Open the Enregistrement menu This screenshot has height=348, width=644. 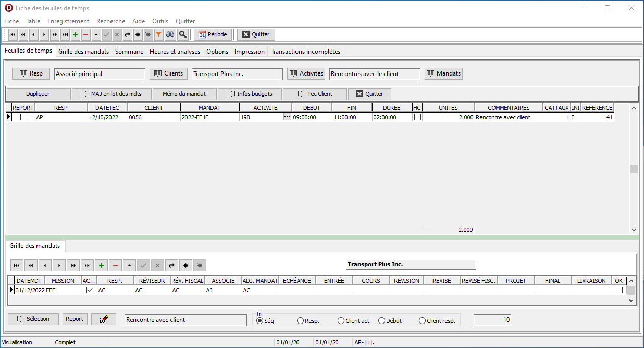(x=68, y=21)
